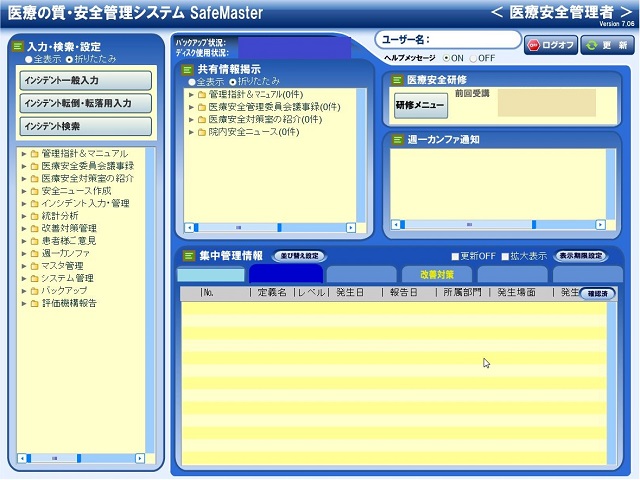Turn help message ON
Image resolution: width=640 pixels, height=480 pixels.
(447, 58)
